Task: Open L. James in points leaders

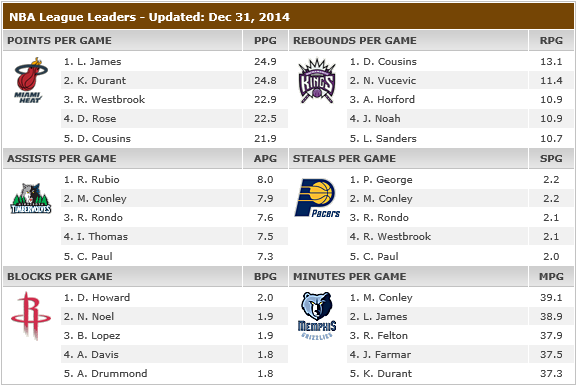Action: 93,62
